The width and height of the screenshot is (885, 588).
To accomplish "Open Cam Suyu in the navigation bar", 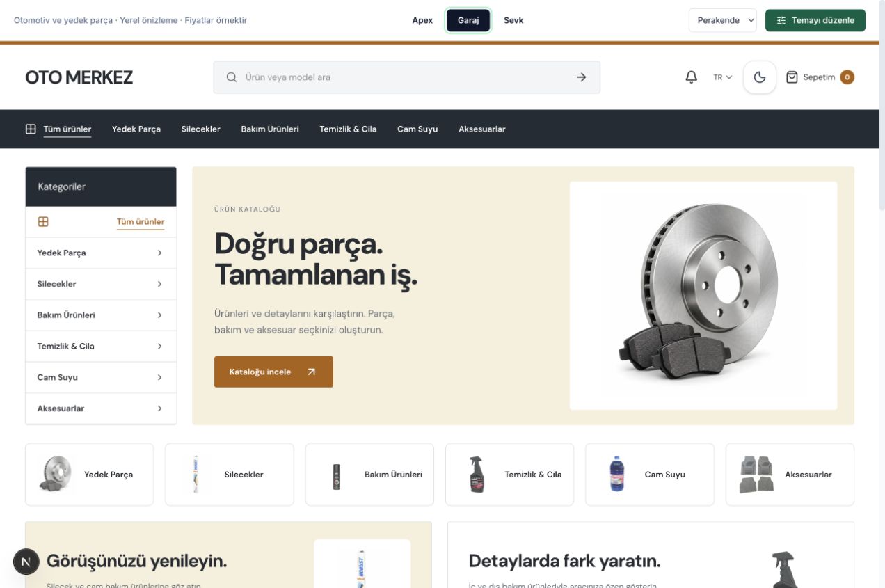I will coord(417,129).
